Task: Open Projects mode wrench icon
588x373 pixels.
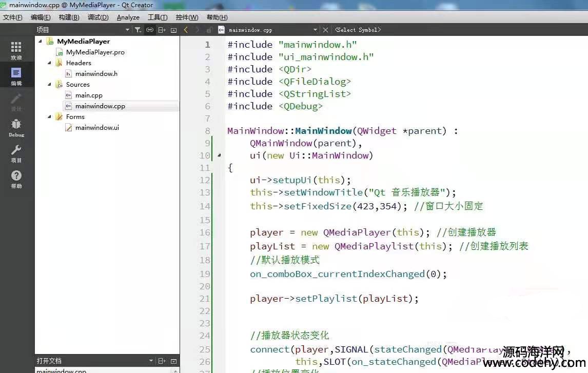Action: [x=16, y=154]
